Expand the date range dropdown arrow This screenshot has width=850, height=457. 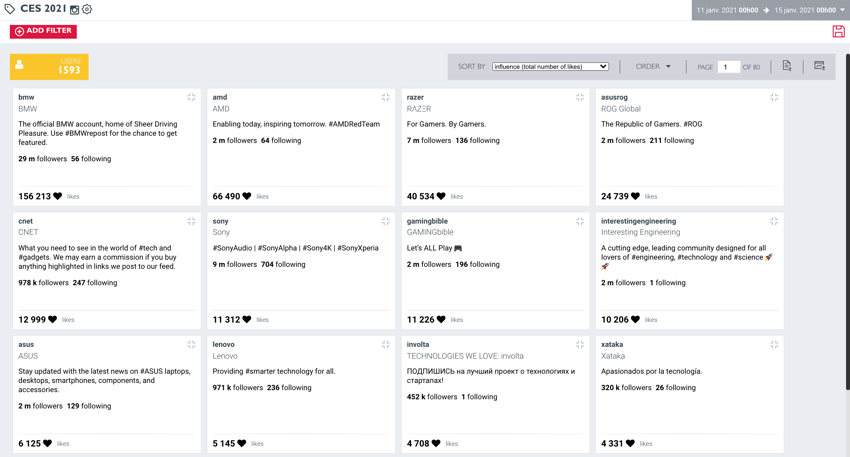842,10
